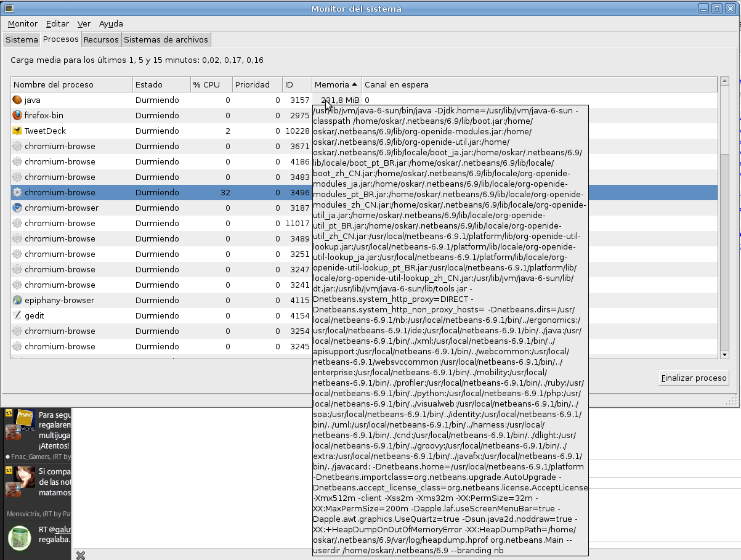Switch to the Recursos tab
Screen dimensions: 741x560
101,40
